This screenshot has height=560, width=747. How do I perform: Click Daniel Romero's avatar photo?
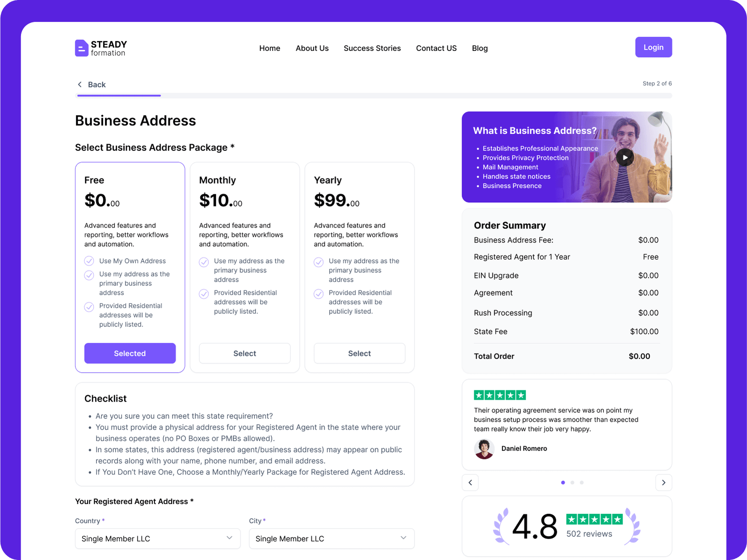pos(484,449)
